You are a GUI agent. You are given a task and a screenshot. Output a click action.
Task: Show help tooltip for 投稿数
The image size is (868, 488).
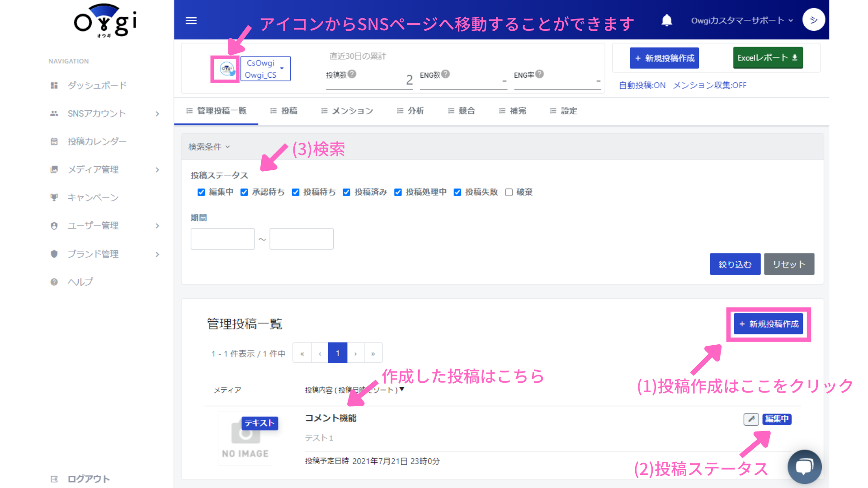click(352, 74)
